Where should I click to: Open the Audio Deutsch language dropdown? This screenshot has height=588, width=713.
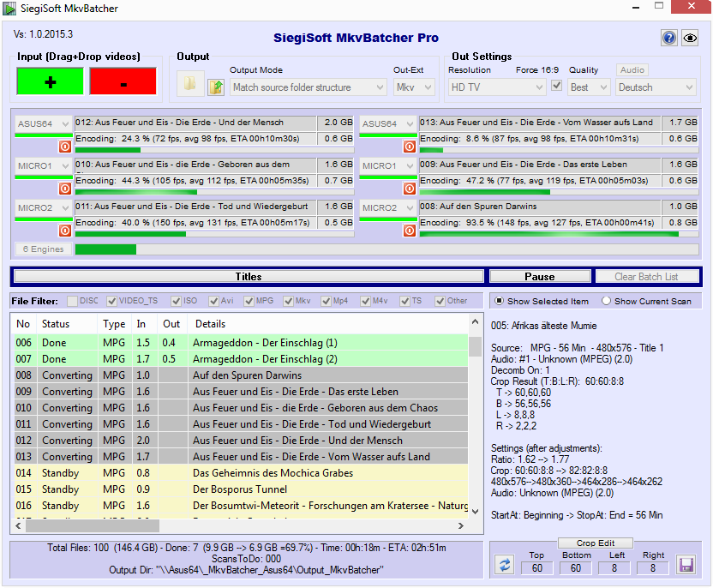pos(656,87)
